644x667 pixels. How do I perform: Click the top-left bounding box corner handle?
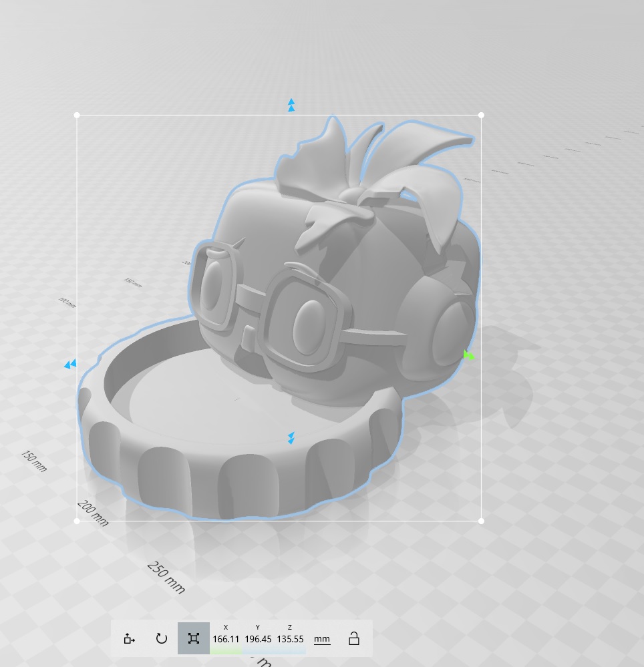77,115
